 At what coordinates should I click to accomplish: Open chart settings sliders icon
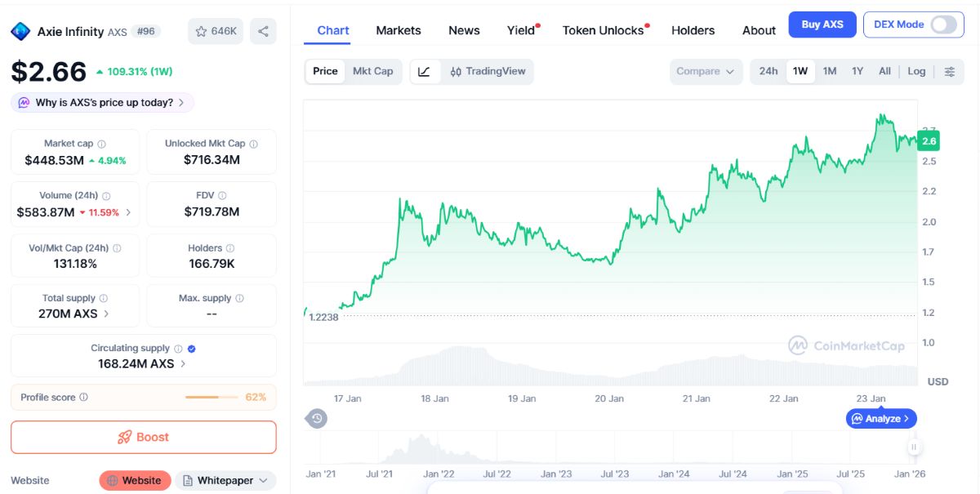coord(949,71)
